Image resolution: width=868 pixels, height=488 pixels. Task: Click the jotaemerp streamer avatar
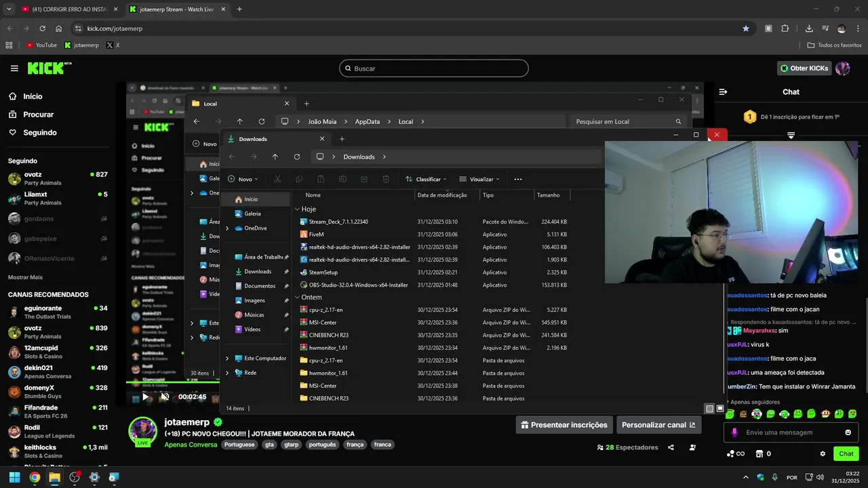point(143,432)
